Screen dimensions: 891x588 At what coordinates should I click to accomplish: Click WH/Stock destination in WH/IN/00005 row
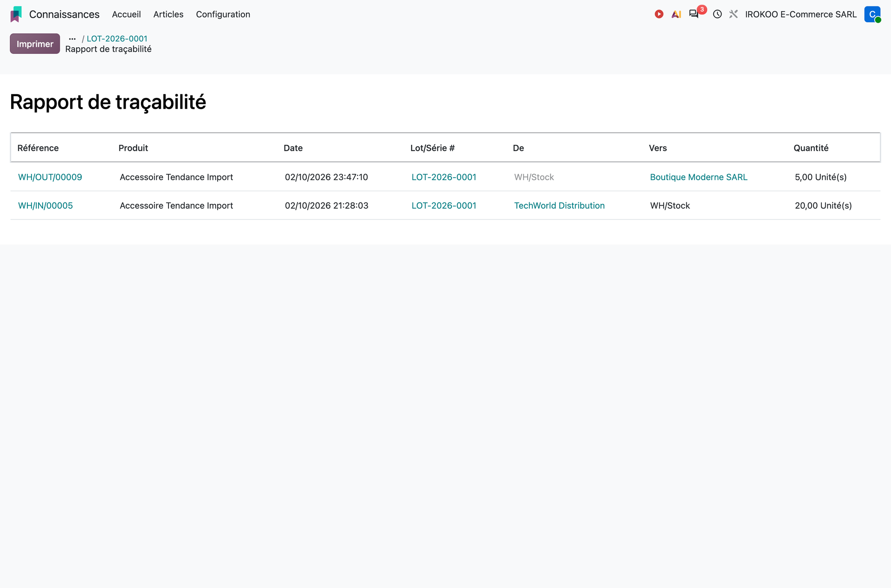tap(670, 206)
